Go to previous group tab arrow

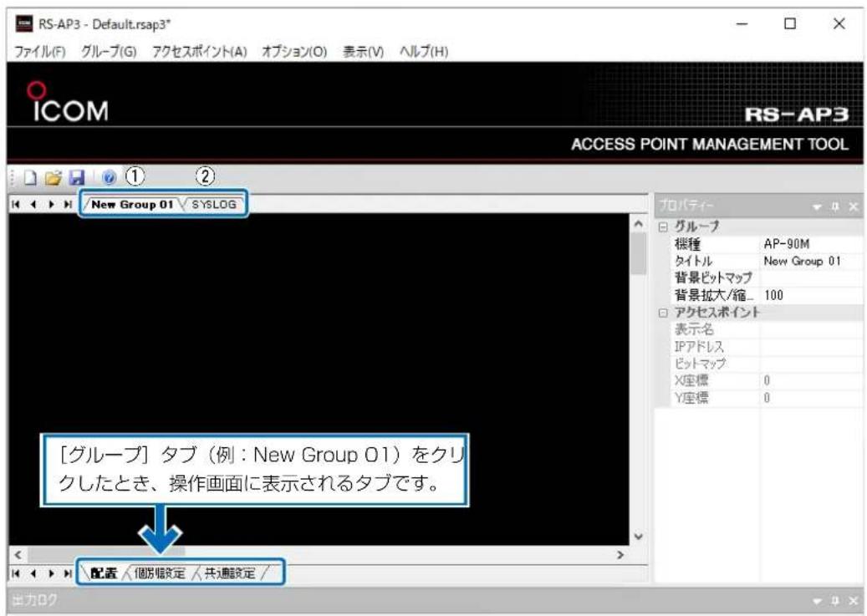click(33, 205)
